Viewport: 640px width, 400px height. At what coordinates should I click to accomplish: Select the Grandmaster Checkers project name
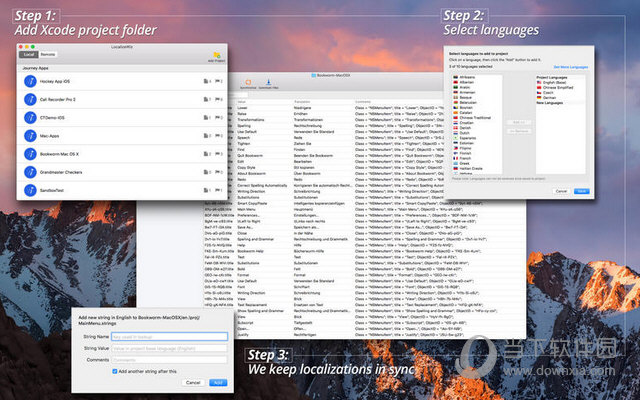(61, 172)
